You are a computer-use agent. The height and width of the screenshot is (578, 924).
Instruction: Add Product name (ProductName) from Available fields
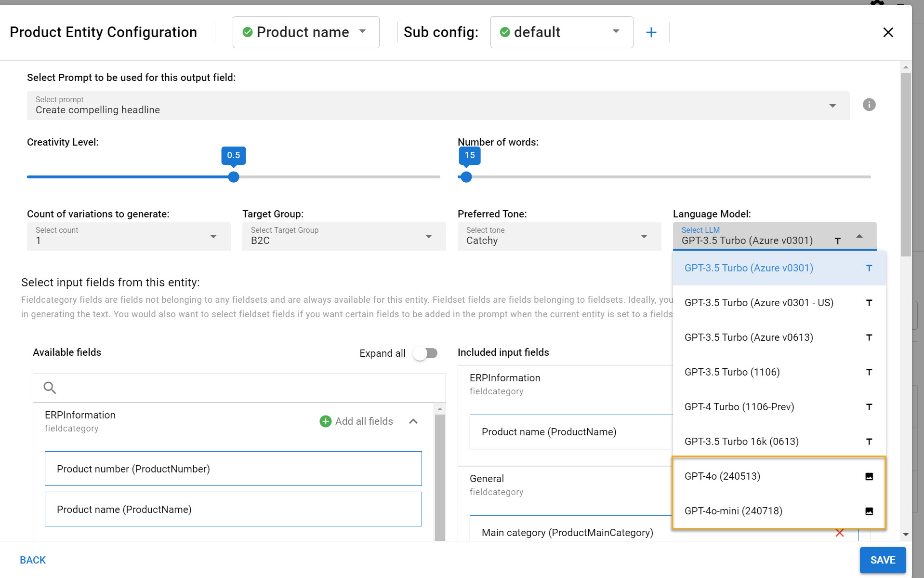[x=233, y=509]
